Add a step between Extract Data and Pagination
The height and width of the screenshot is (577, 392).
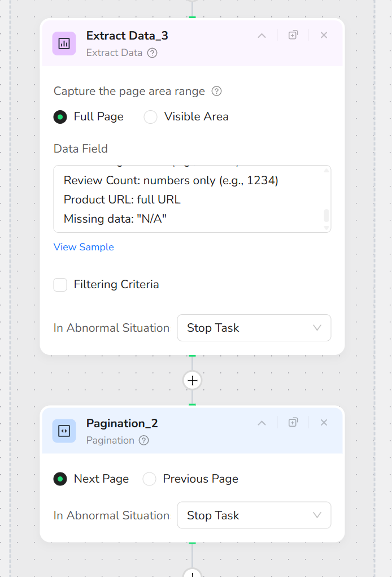(x=192, y=381)
